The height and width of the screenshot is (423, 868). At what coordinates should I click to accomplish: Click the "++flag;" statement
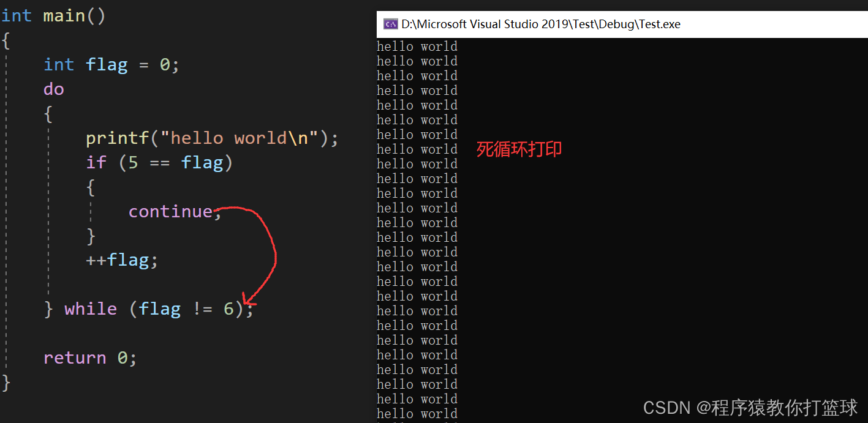pos(122,261)
